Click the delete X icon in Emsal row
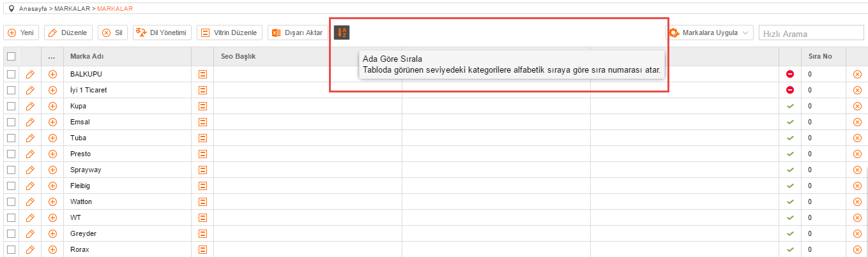Screen dimensions: 868x257 (857, 122)
